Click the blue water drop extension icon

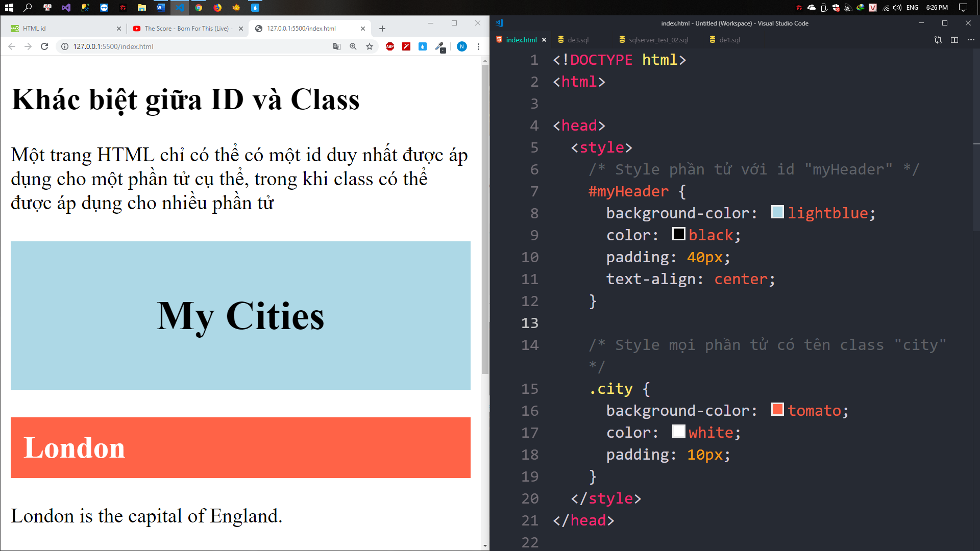(x=423, y=46)
